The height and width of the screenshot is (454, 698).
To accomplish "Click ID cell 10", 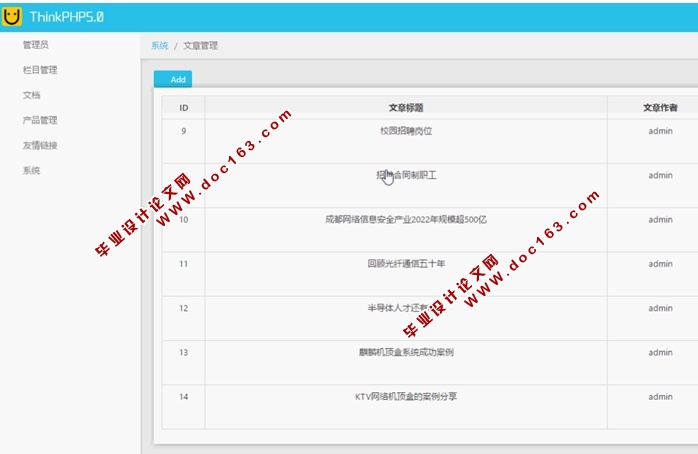I will point(183,219).
